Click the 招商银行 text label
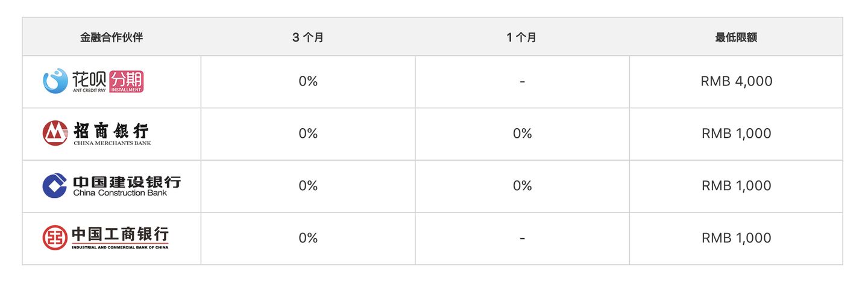868x281 pixels. coord(111,130)
